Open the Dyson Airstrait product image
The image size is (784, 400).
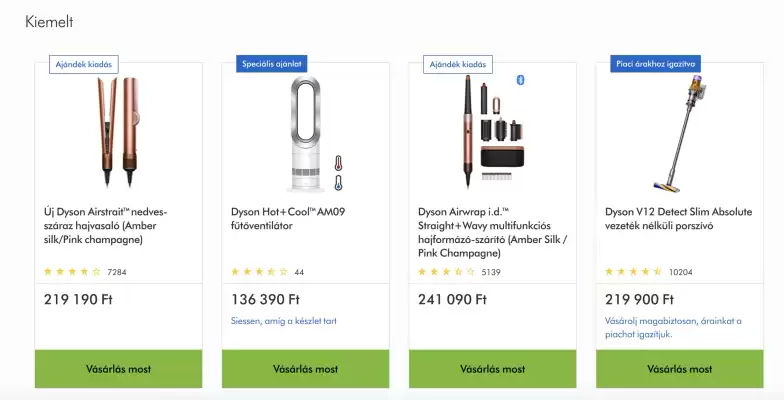118,132
